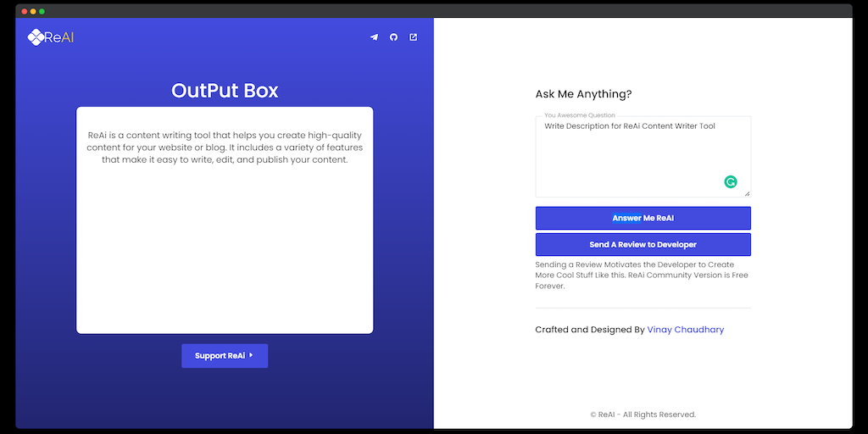868x434 pixels.
Task: Click the external link icon in header
Action: [x=414, y=37]
